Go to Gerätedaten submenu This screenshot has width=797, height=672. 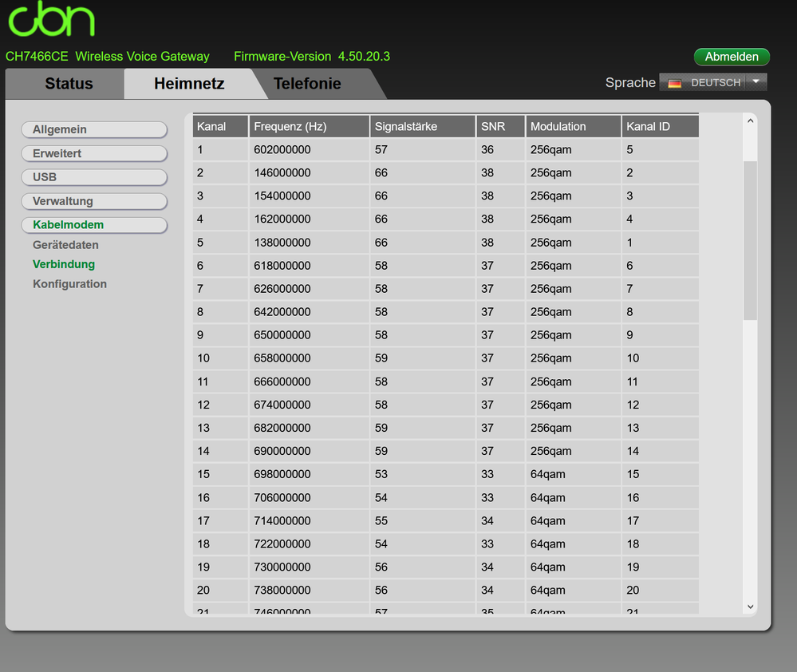pyautogui.click(x=65, y=245)
